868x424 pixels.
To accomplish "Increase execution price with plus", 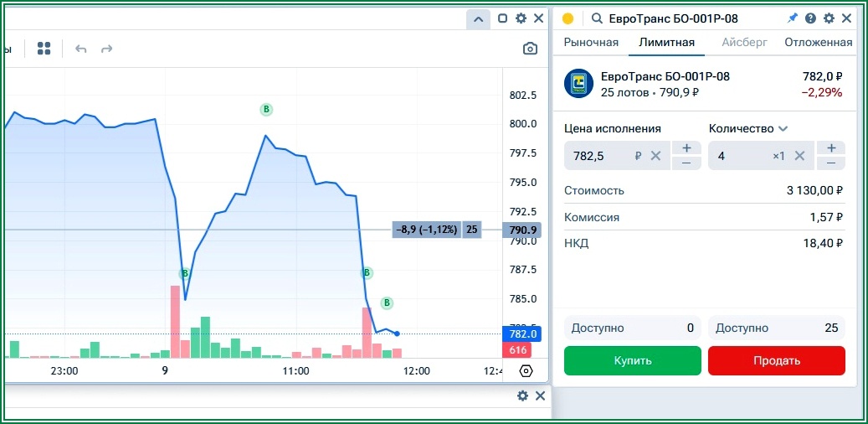I will coord(686,148).
